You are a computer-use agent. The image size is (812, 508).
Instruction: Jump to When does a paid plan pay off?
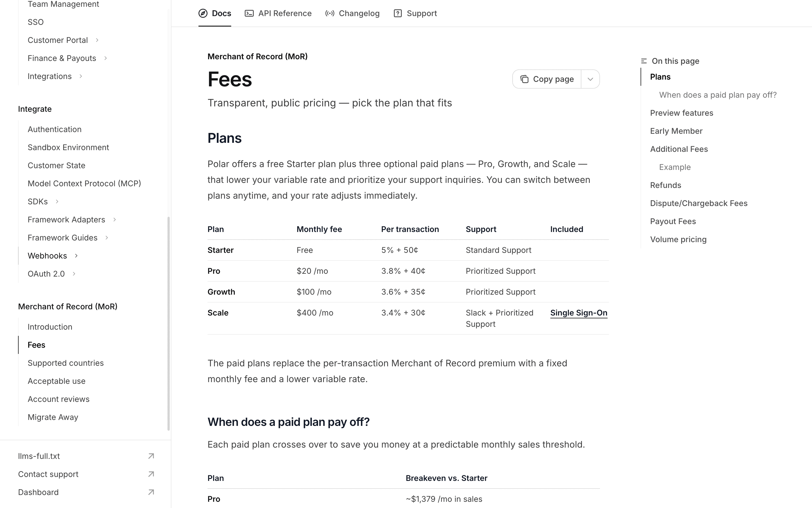[x=718, y=95]
